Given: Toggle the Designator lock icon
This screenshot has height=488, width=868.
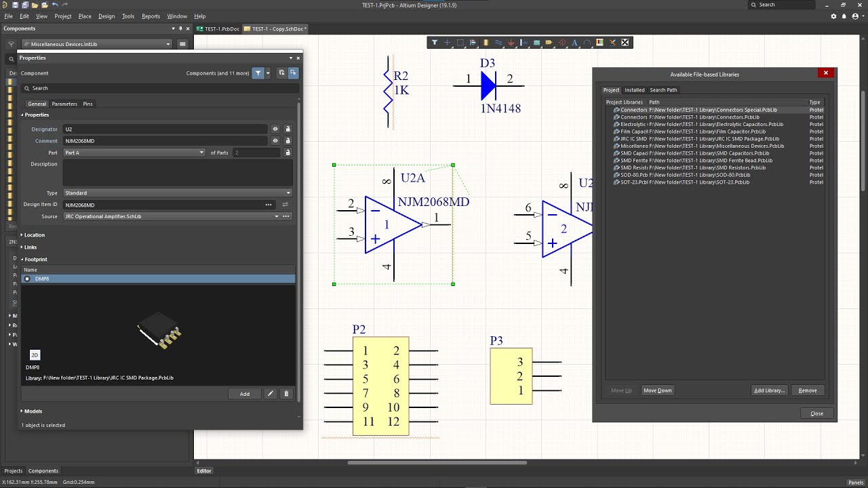Looking at the screenshot, I should coord(288,129).
